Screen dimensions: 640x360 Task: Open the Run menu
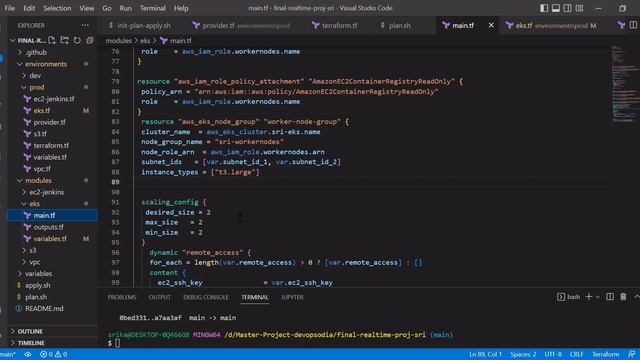click(x=126, y=8)
